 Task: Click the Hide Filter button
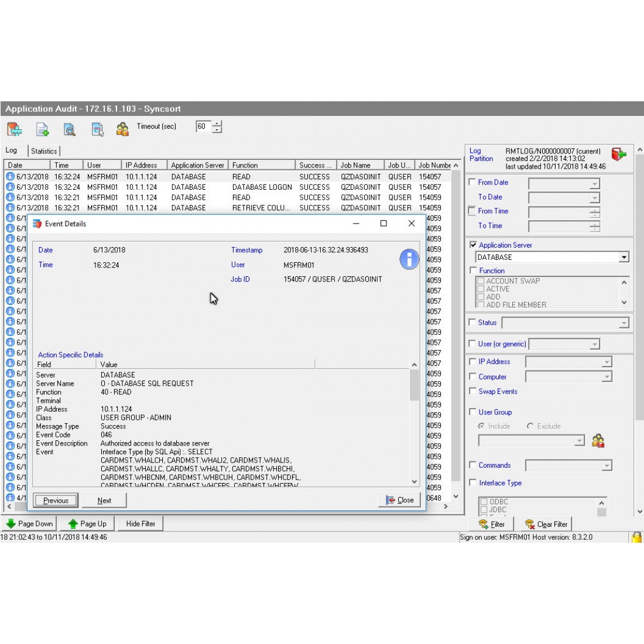(x=141, y=524)
